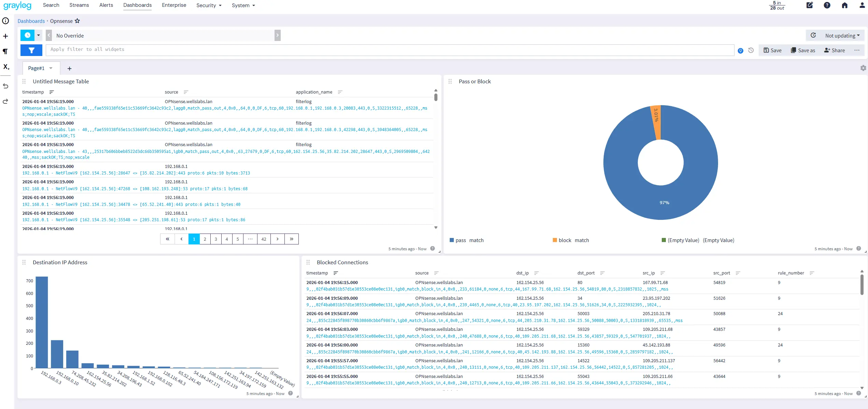Click sidebar create plus icon
Screen dimensions: 868x409
[5, 36]
